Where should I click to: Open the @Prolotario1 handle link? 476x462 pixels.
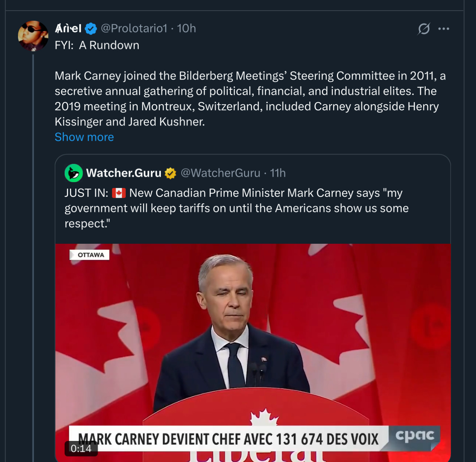[x=134, y=28]
